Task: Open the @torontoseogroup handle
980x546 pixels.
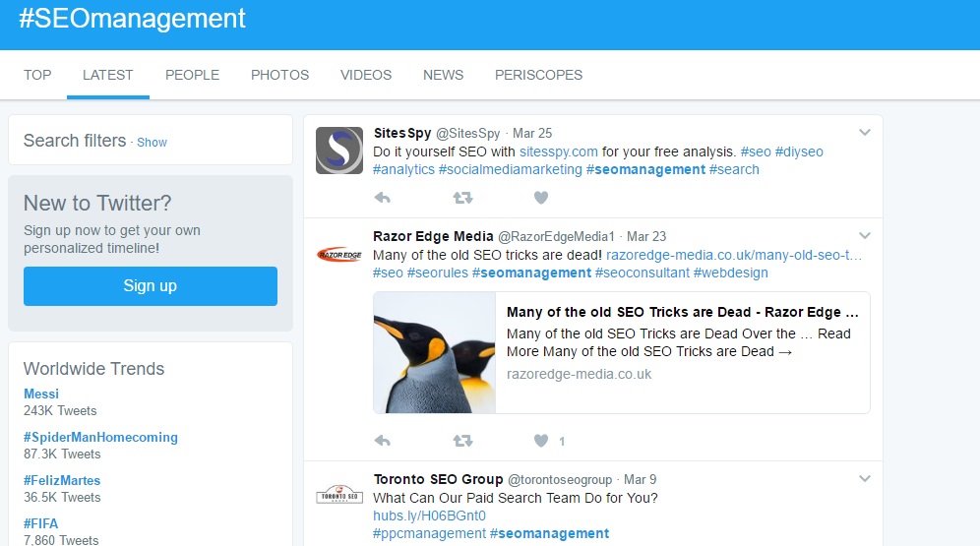Action: 560,480
